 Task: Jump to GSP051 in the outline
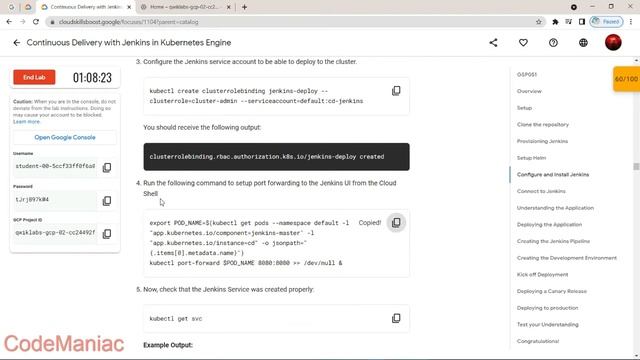click(527, 74)
